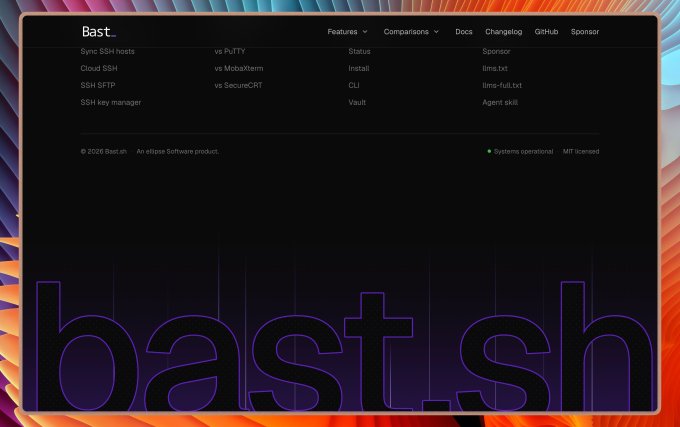Open the CLI footer link
This screenshot has width=680, height=427.
(x=353, y=85)
